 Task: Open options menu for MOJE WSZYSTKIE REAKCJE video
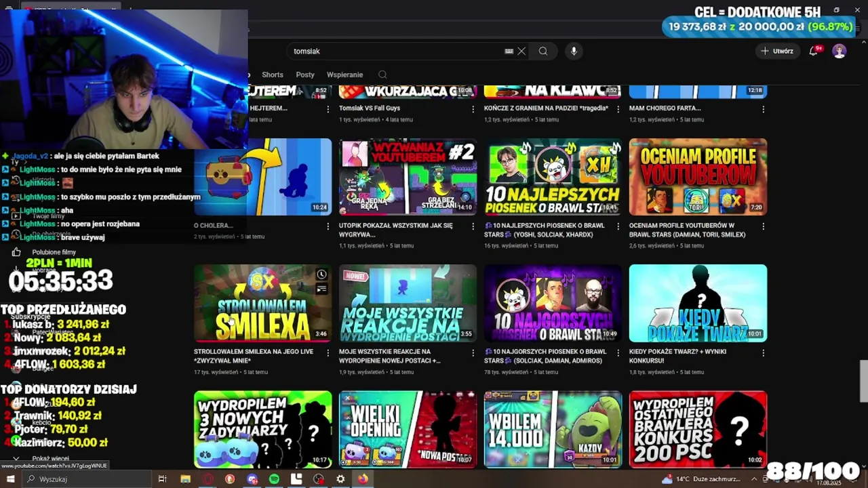pyautogui.click(x=473, y=353)
